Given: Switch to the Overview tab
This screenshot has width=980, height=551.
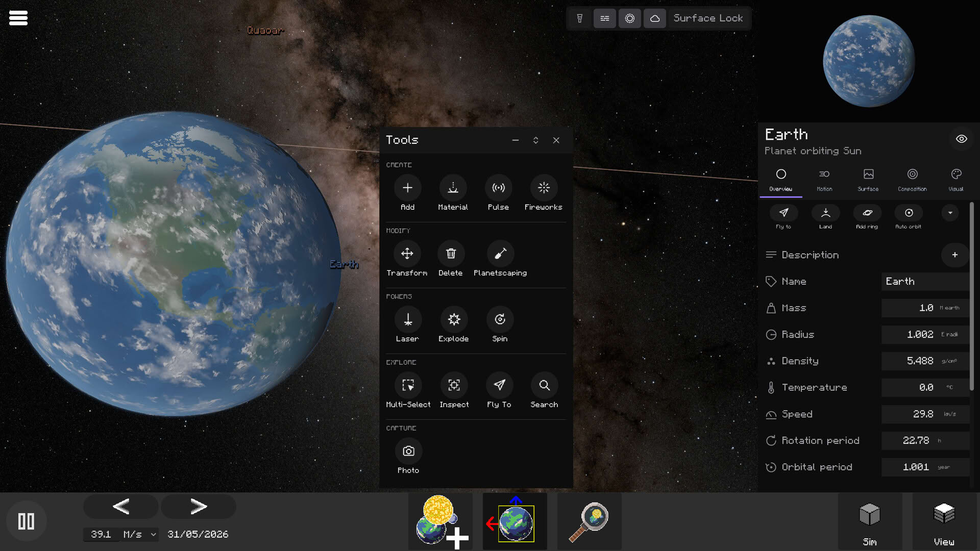Looking at the screenshot, I should tap(781, 180).
